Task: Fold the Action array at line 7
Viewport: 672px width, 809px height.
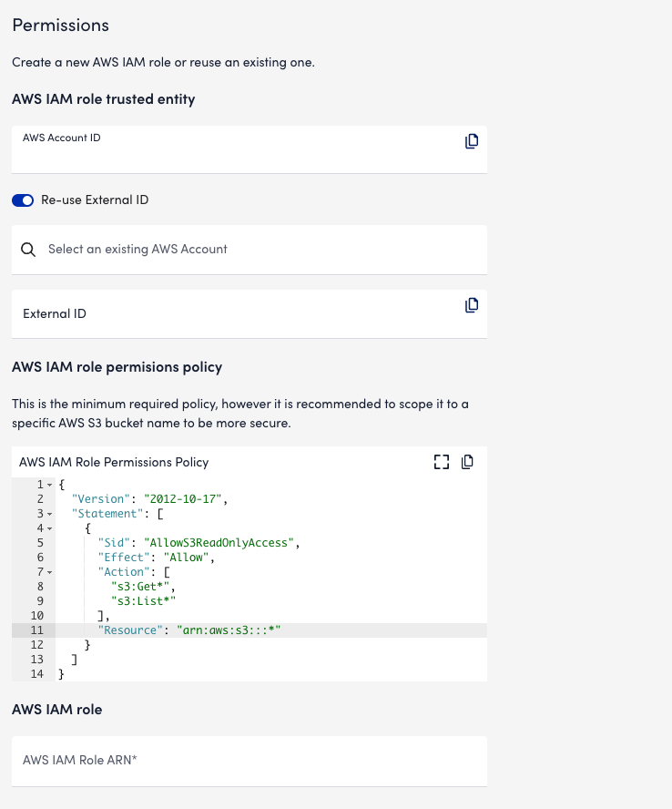Action: tap(50, 572)
